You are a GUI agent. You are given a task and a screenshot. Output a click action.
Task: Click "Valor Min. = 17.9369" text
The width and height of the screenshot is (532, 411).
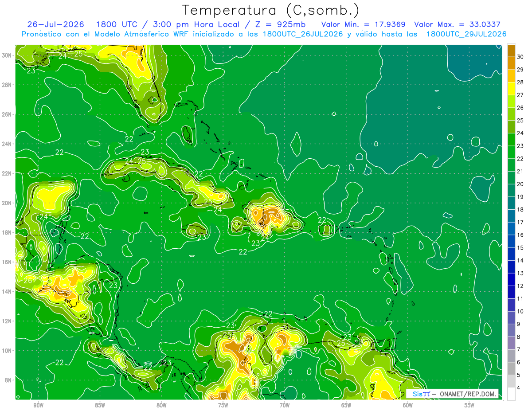click(364, 24)
